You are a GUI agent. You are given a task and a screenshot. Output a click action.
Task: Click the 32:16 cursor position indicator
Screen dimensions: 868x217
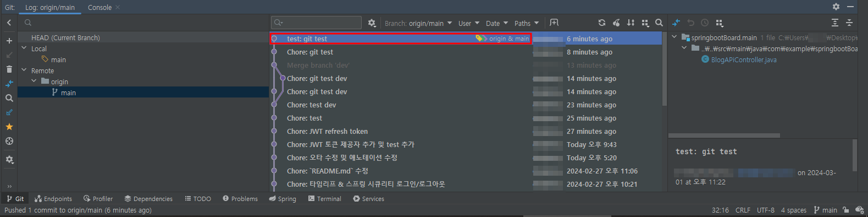tap(720, 210)
